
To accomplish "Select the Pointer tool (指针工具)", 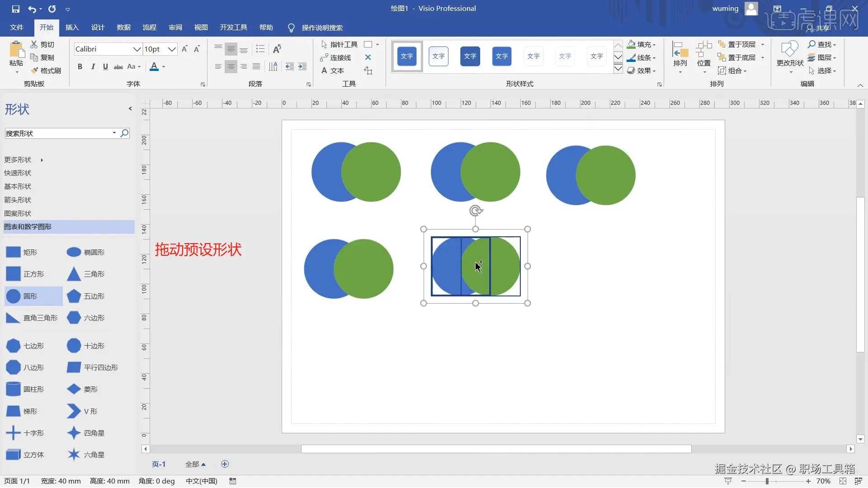I will coord(339,44).
